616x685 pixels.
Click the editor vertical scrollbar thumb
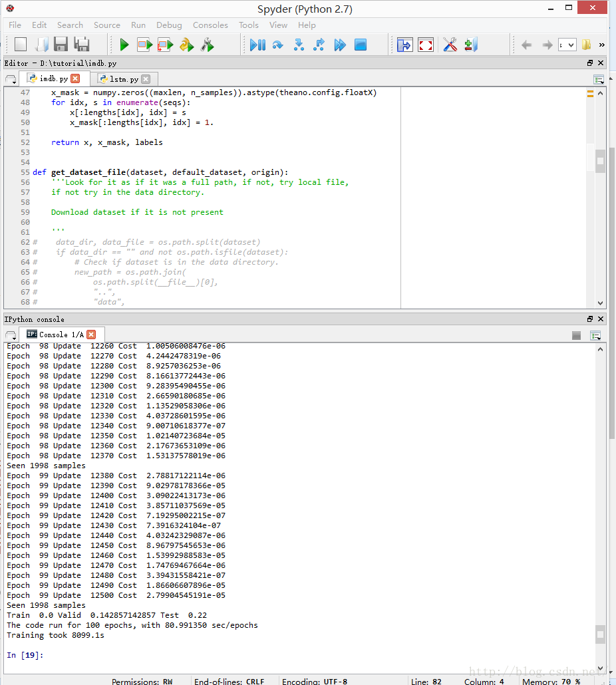coord(600,161)
